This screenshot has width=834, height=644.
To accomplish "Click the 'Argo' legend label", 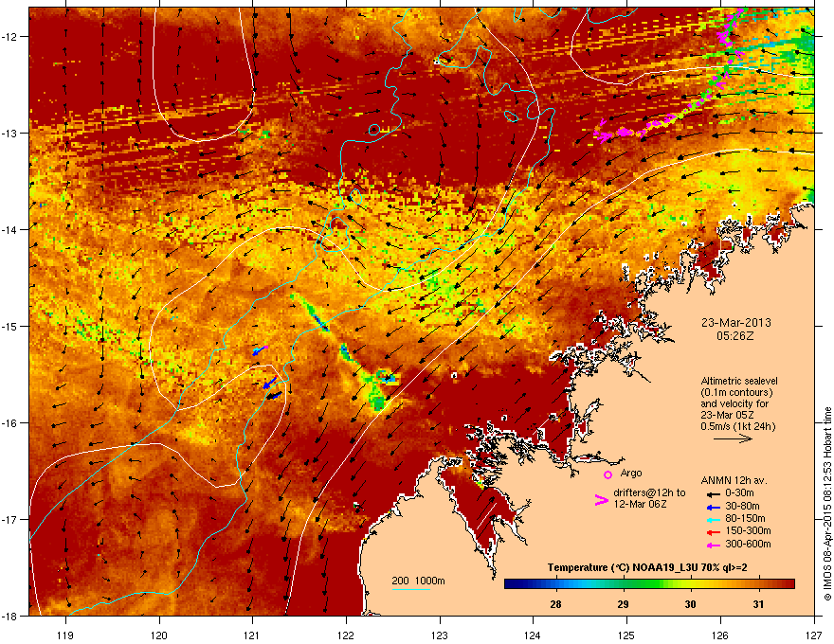I will point(631,473).
